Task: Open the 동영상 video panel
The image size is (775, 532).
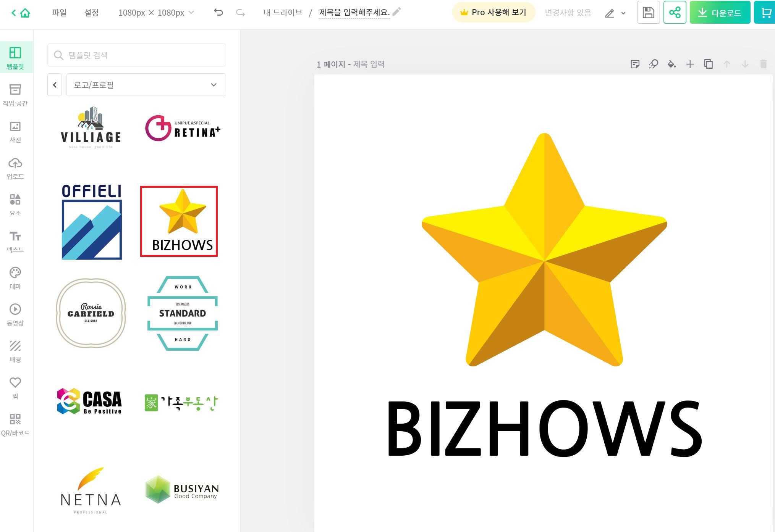Action: coord(15,315)
